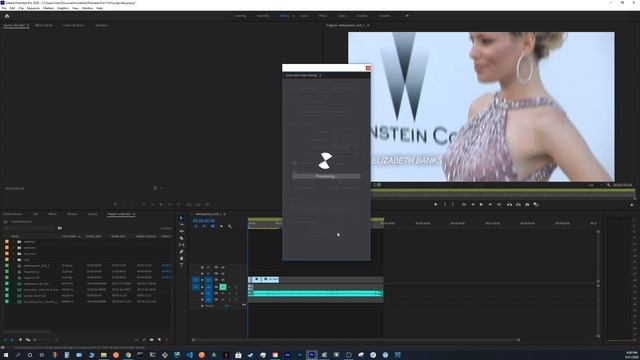Expand the third bin in Project panel
Viewport: 640px width, 360px height.
[x=13, y=253]
